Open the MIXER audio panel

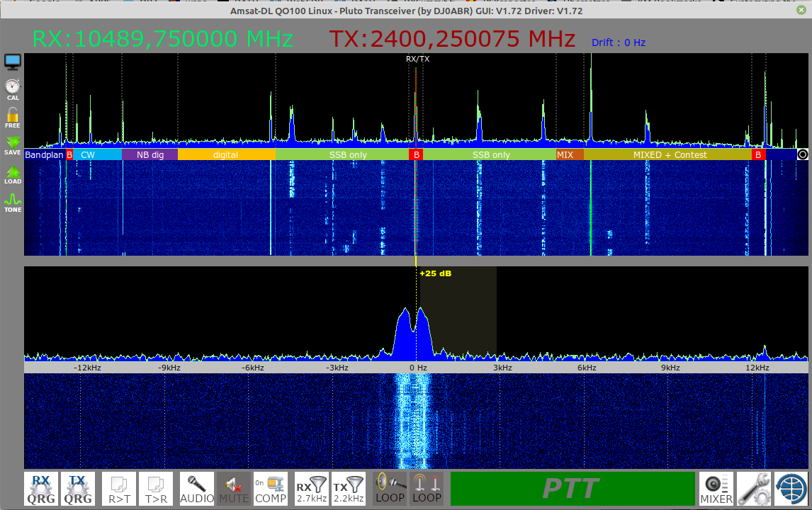click(x=716, y=489)
